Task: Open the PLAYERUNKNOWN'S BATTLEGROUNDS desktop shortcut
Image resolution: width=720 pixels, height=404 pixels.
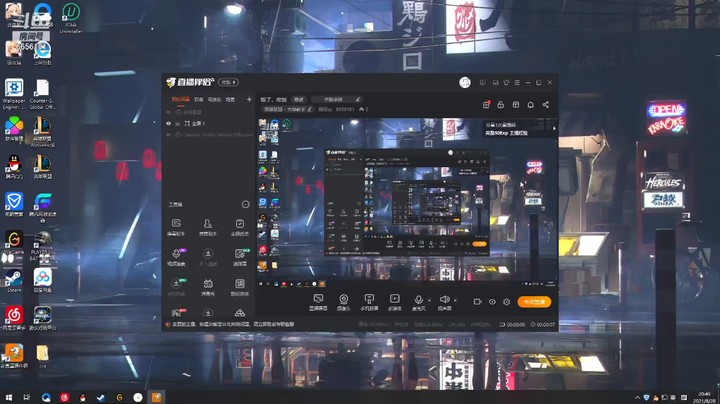Action: click(42, 244)
